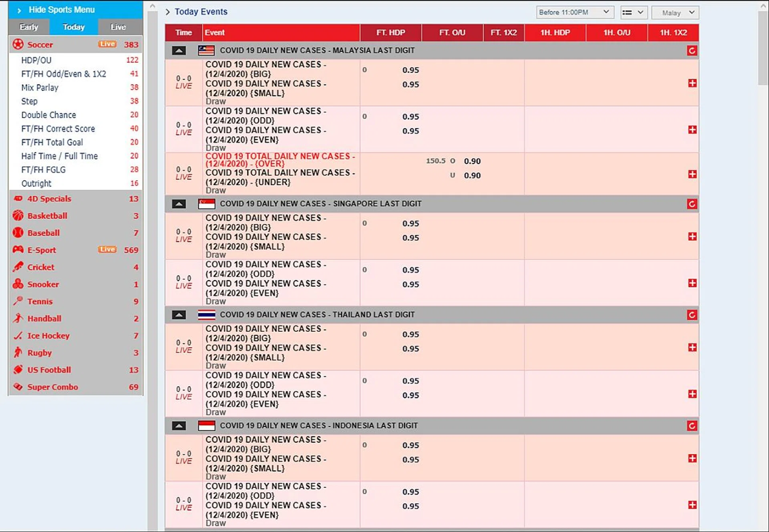Expand more bets for Malaysia BIG/SMALL market

coord(692,83)
